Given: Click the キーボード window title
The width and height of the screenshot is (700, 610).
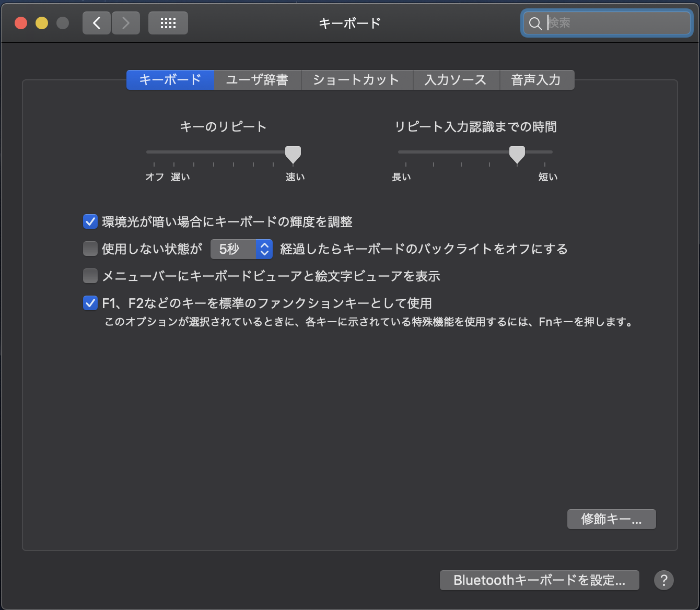Looking at the screenshot, I should coord(350,23).
